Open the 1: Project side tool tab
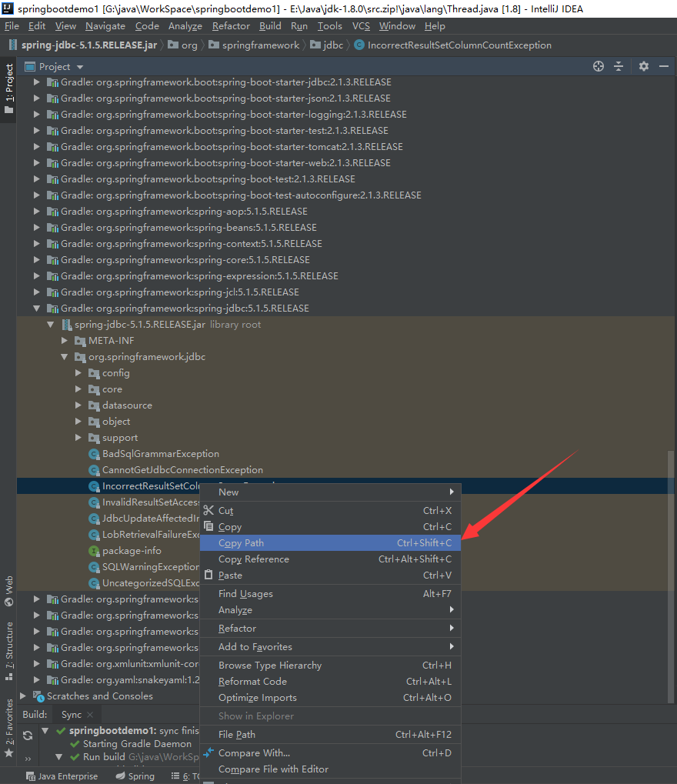Screen dimensions: 677x784 [9, 89]
